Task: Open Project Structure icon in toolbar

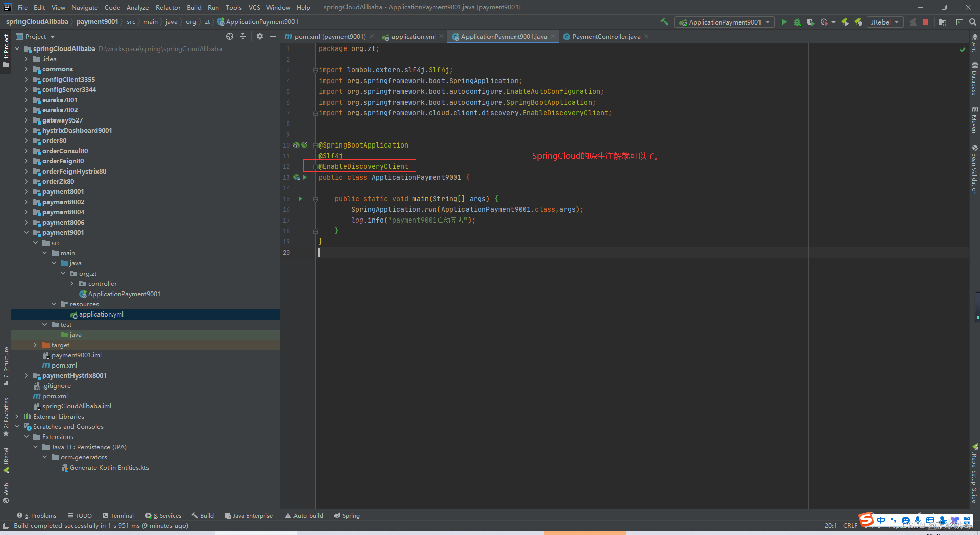Action: (x=943, y=22)
